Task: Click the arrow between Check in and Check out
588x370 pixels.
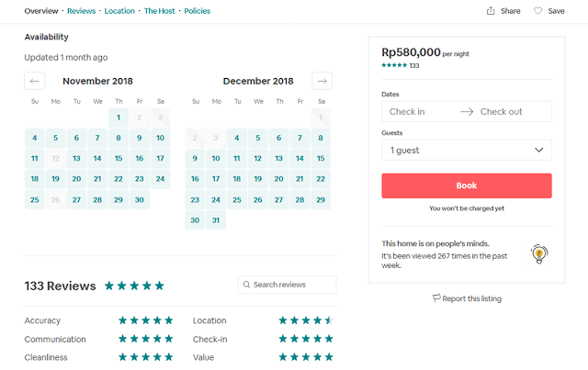Action: click(467, 112)
